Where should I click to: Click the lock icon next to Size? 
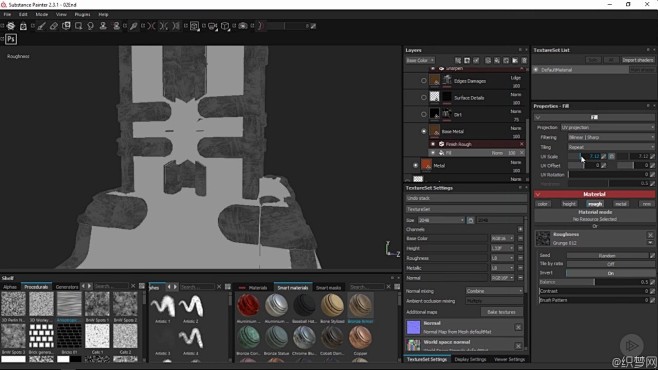click(x=470, y=220)
